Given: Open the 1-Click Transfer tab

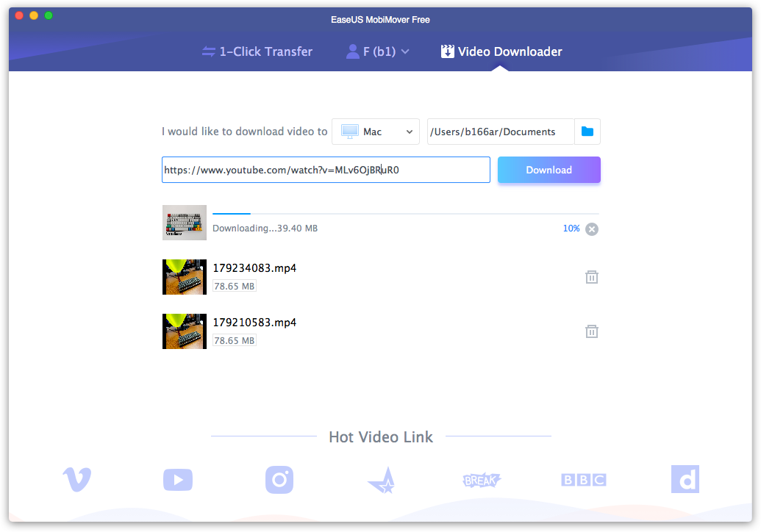Looking at the screenshot, I should point(257,51).
